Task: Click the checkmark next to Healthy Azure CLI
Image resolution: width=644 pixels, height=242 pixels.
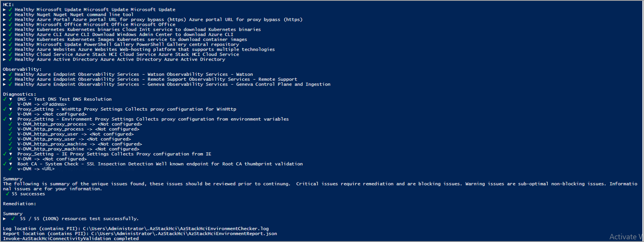Action: pyautogui.click(x=10, y=34)
